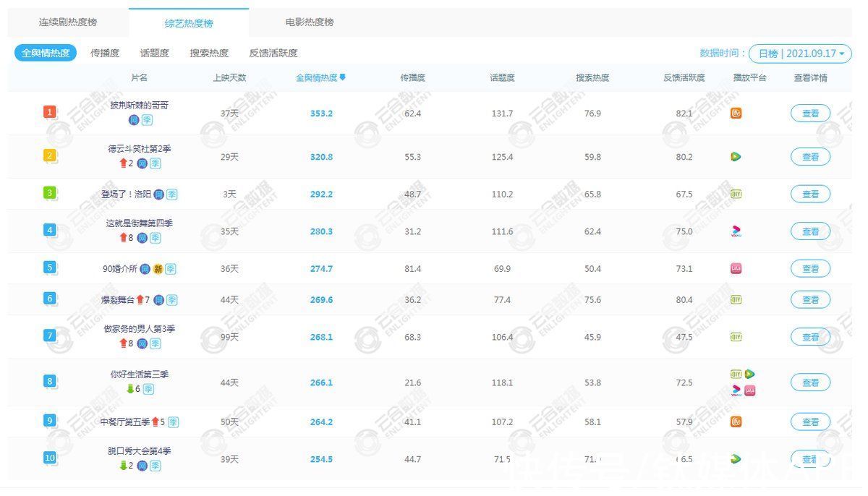
Task: Switch the filter to 反馈活跃度
Action: point(273,53)
